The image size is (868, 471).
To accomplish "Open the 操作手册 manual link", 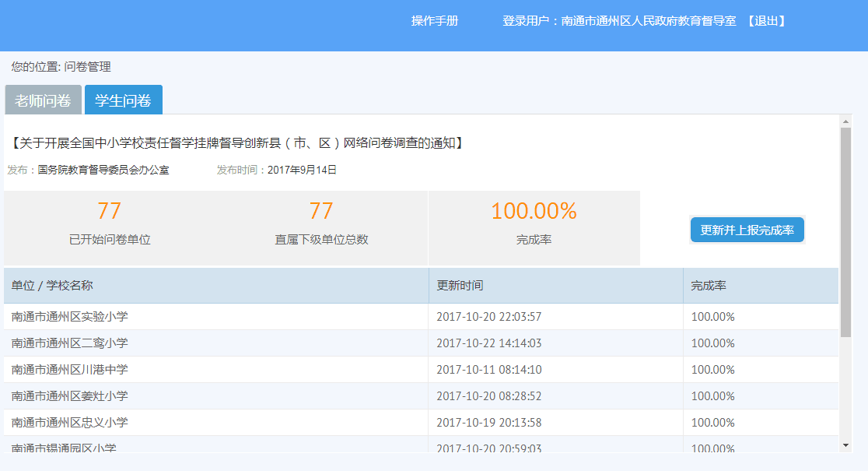I will (x=435, y=21).
